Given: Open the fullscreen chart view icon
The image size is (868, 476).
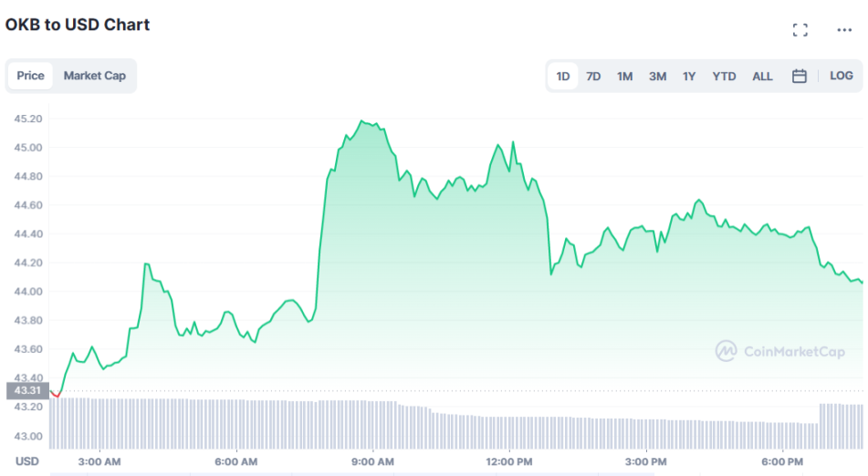Looking at the screenshot, I should pos(800,30).
